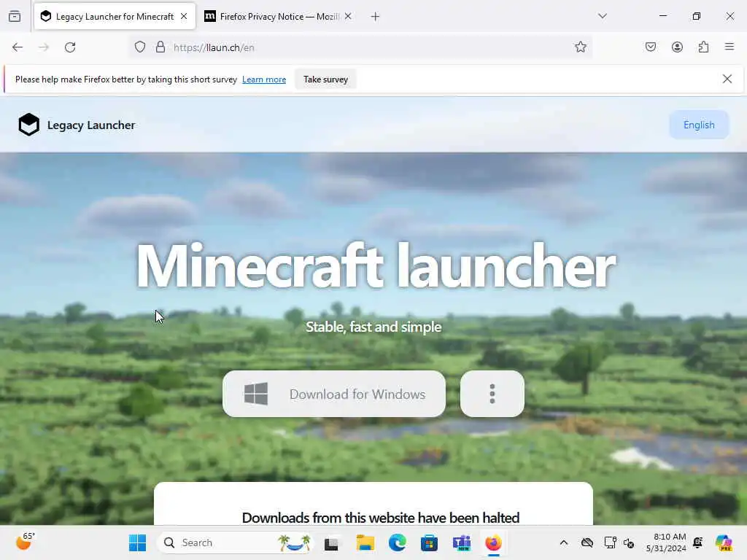Open the network display tray icon
Viewport: 747px width, 560px height.
(611, 542)
